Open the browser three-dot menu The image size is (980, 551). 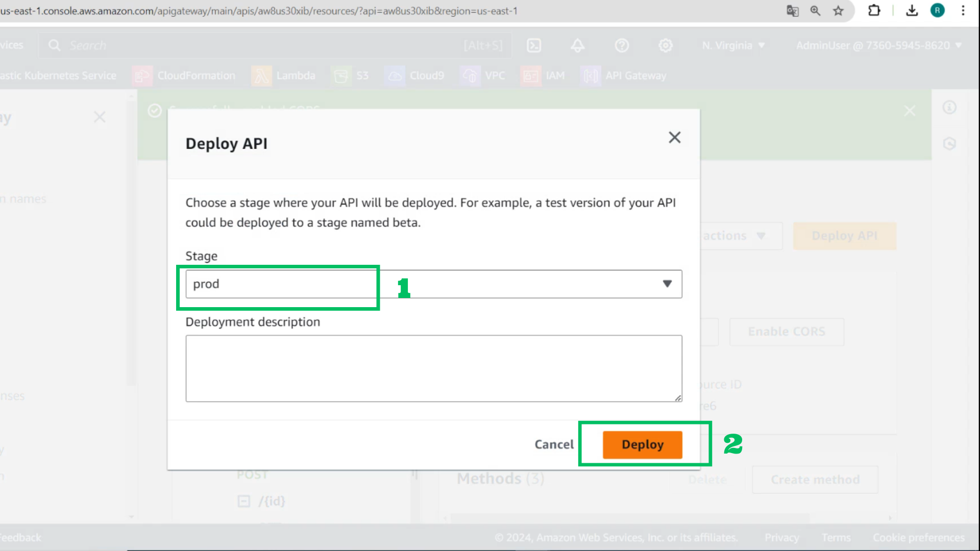963,11
